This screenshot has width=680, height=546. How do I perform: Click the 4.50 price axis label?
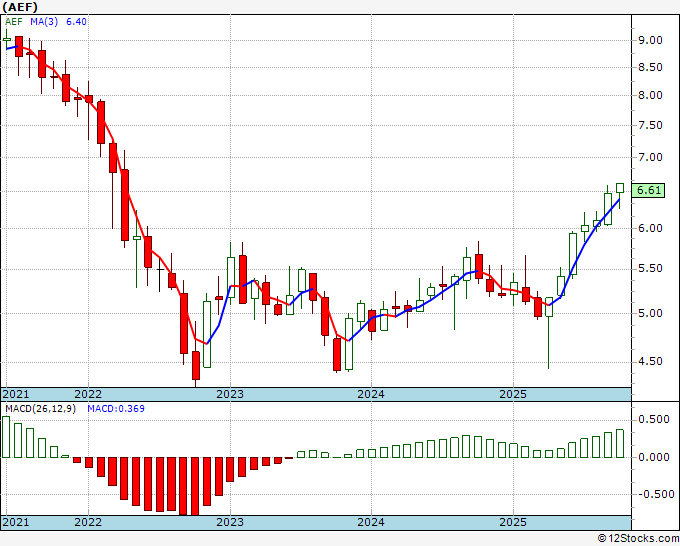[x=651, y=361]
